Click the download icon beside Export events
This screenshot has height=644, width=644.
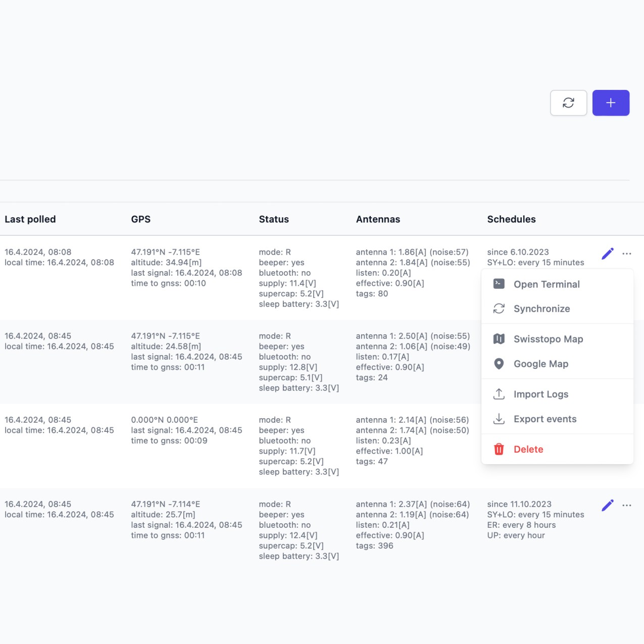point(499,419)
